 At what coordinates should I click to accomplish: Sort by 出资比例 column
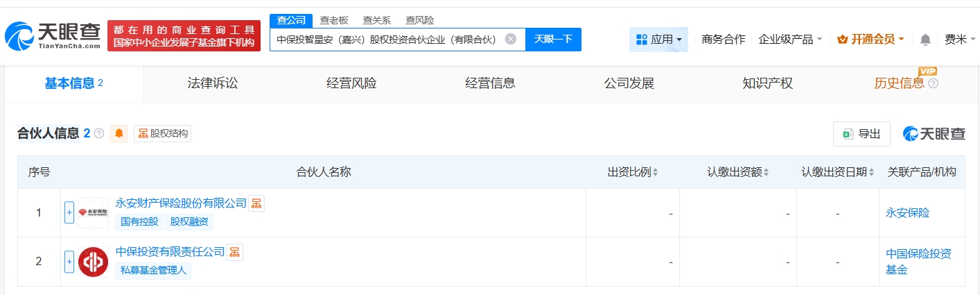[633, 172]
